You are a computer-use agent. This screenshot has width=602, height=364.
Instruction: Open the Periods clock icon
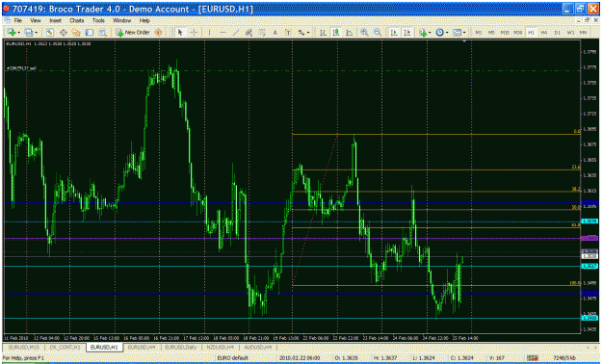[439, 33]
